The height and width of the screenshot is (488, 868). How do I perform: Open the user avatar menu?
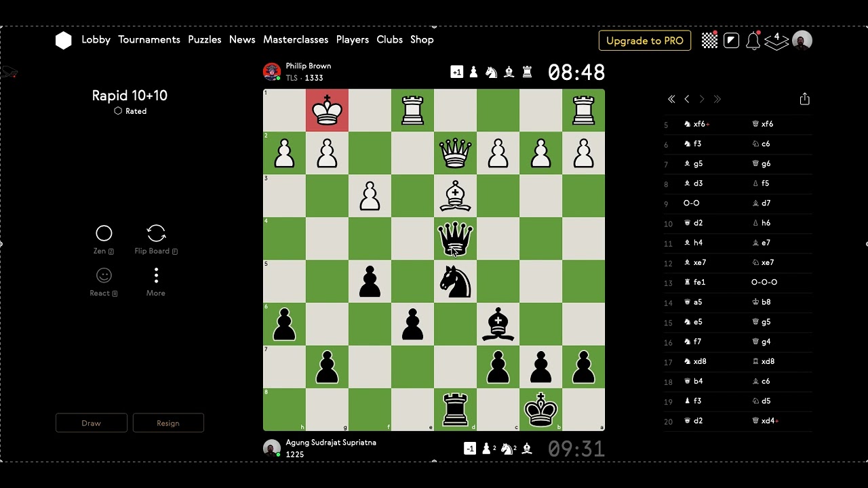802,41
